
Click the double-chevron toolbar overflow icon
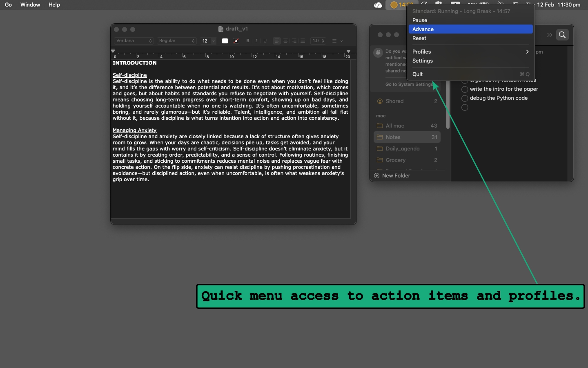tap(549, 35)
